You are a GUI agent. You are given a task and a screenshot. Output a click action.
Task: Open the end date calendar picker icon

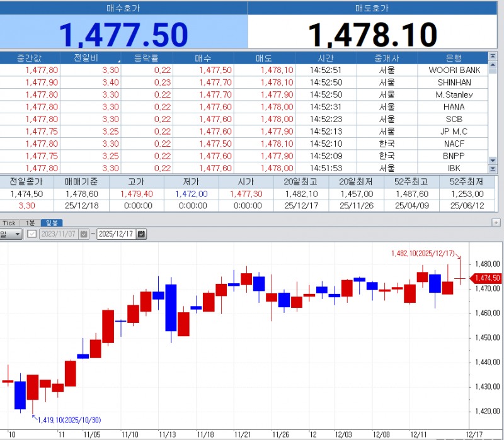[141, 234]
